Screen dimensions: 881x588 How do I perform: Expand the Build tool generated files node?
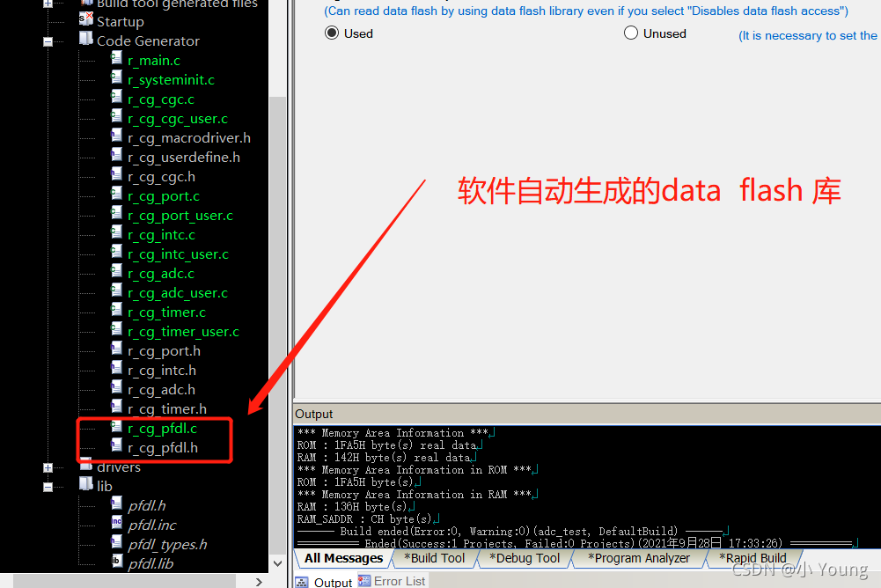[x=48, y=4]
